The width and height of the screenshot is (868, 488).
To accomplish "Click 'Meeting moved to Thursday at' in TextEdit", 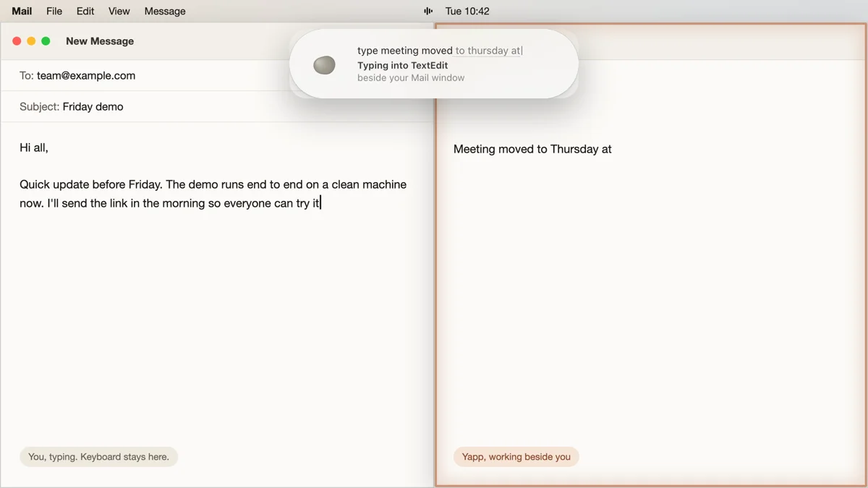I will pyautogui.click(x=532, y=149).
